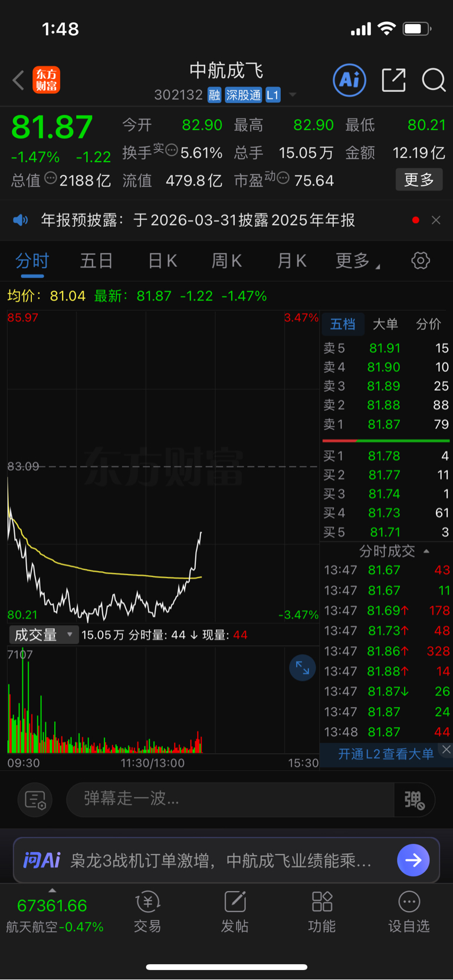Viewport: 453px width, 980px height.
Task: Open the 枭龙3战机订单激增 Ai question
Action: click(x=221, y=861)
